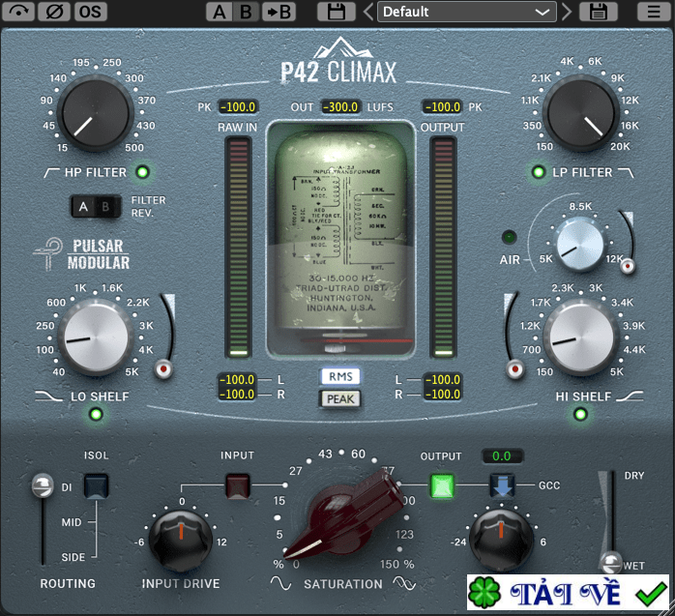Click the Dry/Wet slider handle near WET
Image resolution: width=675 pixels, height=616 pixels.
(611, 562)
